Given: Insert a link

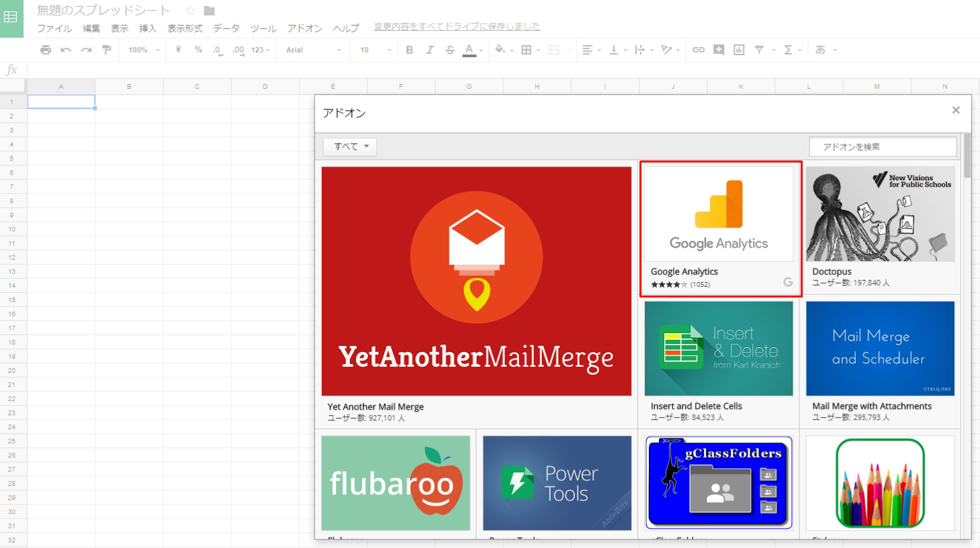Looking at the screenshot, I should pyautogui.click(x=699, y=50).
